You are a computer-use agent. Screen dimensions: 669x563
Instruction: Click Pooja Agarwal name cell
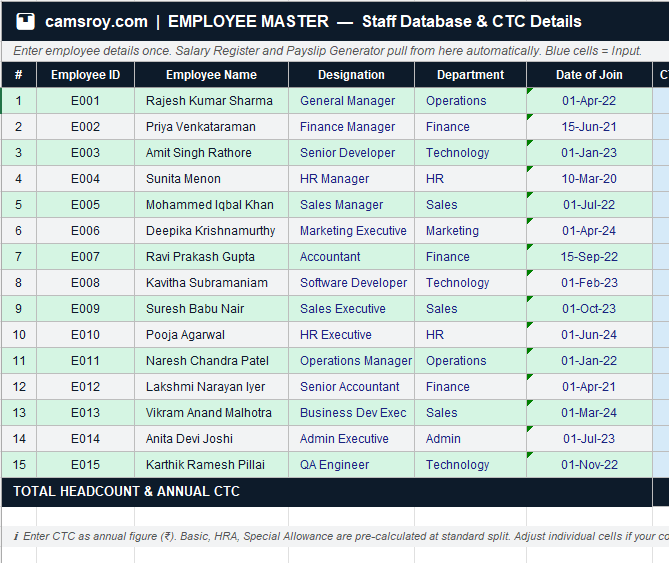[x=211, y=335]
